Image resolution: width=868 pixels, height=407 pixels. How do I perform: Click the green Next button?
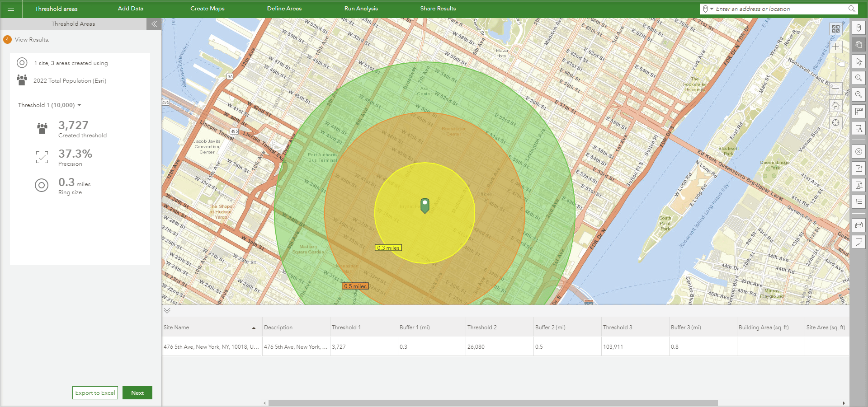pos(137,393)
